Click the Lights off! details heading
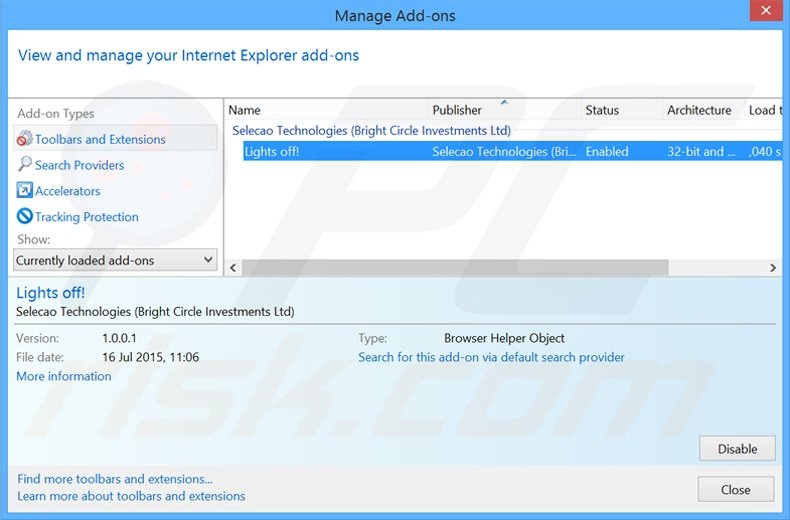The height and width of the screenshot is (520, 790). [x=50, y=293]
